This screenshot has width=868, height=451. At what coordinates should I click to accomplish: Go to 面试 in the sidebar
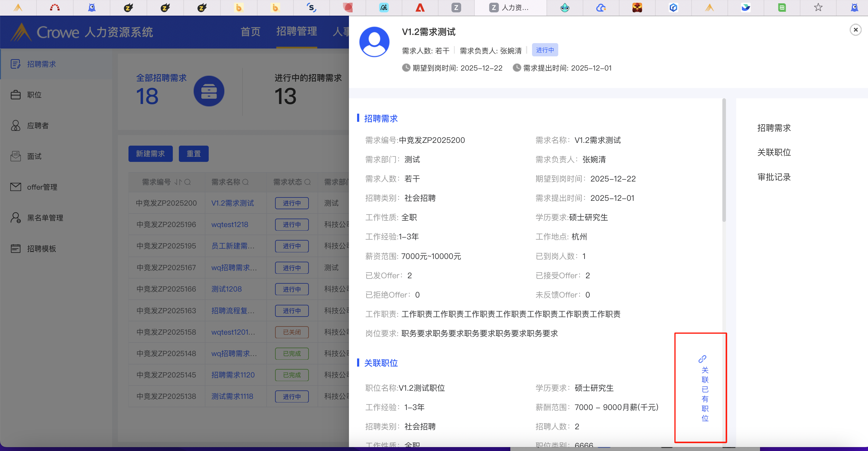point(34,156)
